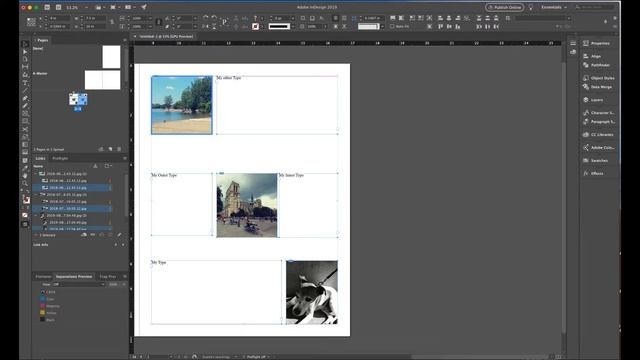
Task: Select the Selection tool arrow
Action: tap(25, 44)
